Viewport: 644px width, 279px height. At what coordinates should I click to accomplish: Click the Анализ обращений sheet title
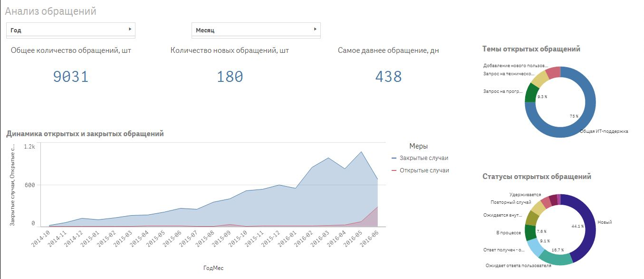pyautogui.click(x=51, y=11)
